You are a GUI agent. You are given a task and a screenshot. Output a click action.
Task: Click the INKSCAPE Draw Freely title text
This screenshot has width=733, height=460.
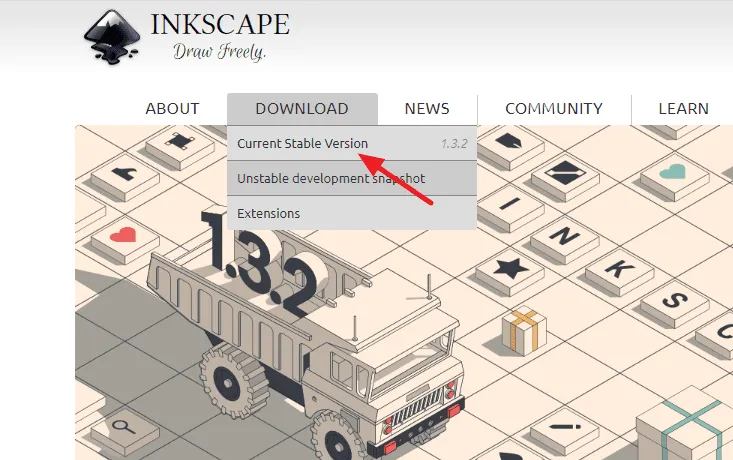click(220, 36)
